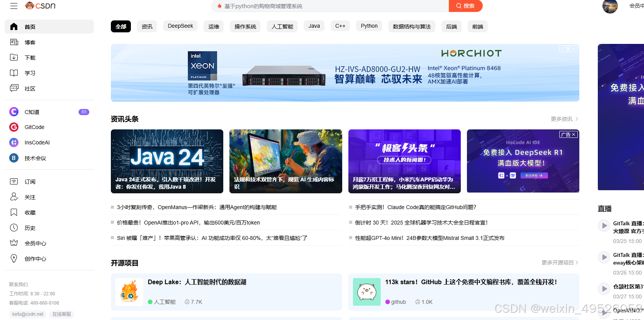The width and height of the screenshot is (644, 320).
Task: Open the 倒计时30天 2025 conference link
Action: click(421, 223)
